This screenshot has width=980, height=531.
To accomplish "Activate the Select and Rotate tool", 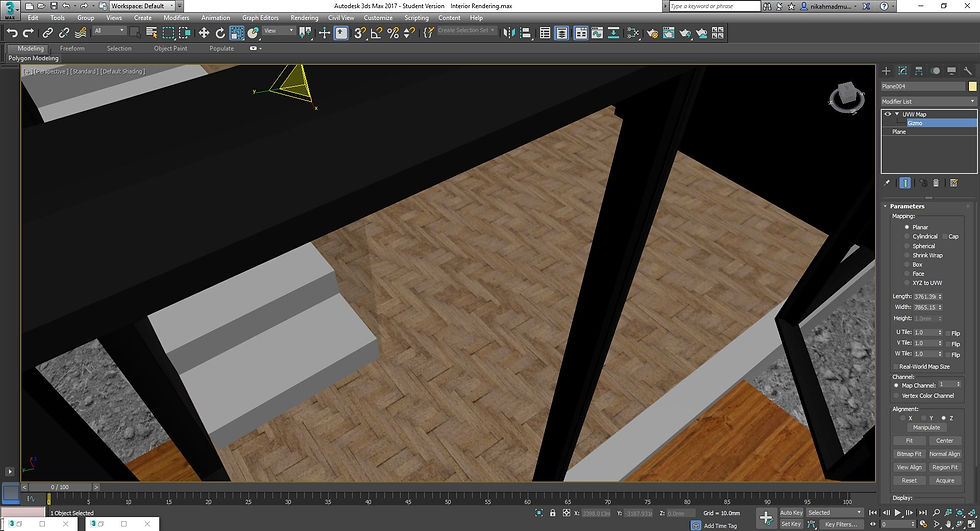I will tap(220, 33).
